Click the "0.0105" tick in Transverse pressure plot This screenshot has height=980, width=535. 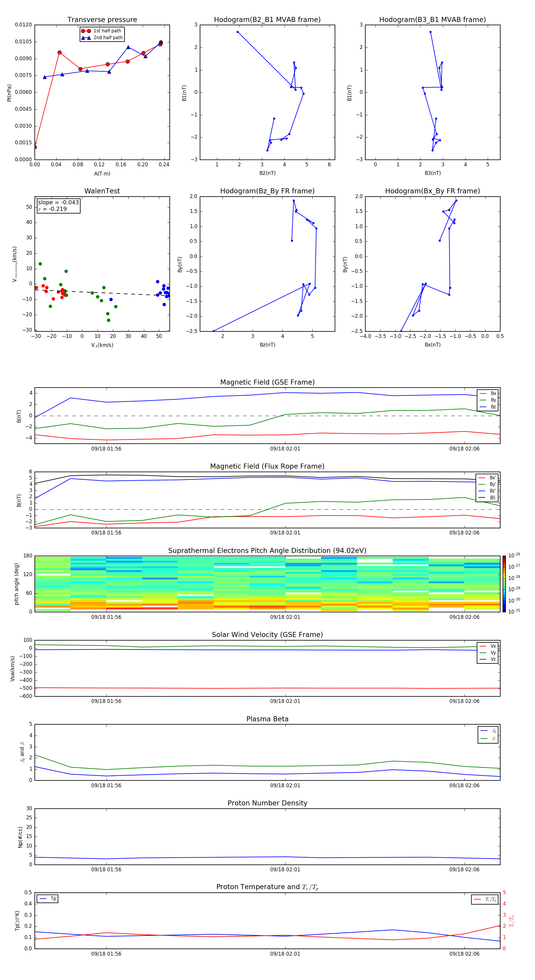tap(23, 42)
